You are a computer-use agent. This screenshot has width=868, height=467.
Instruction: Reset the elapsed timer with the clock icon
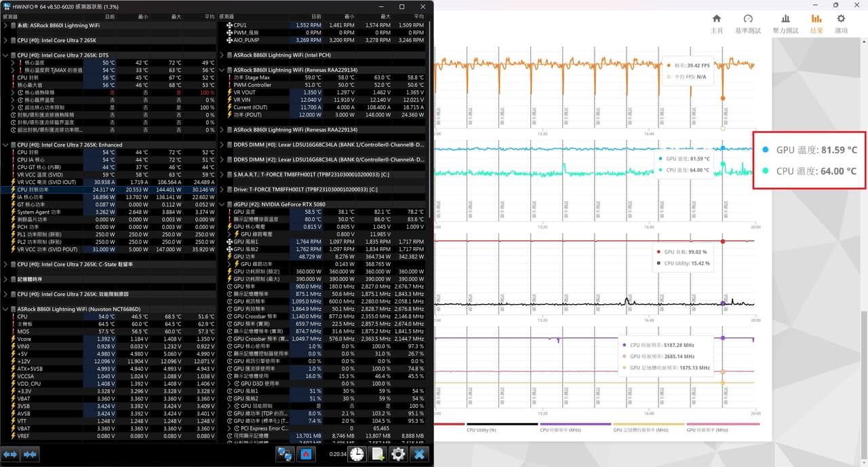pyautogui.click(x=357, y=454)
